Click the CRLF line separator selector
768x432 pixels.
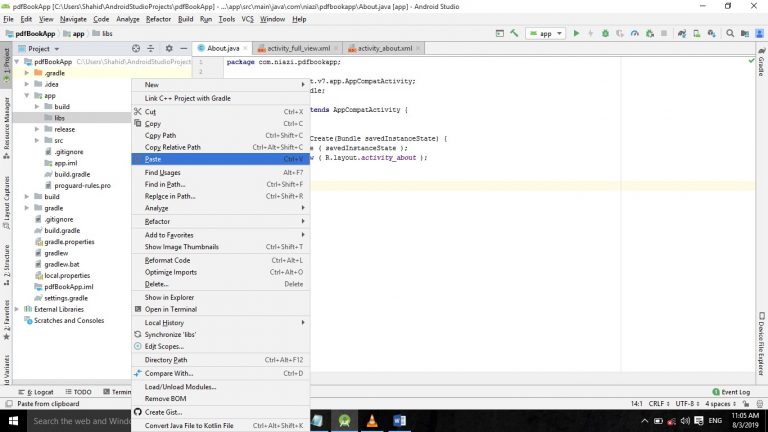659,404
